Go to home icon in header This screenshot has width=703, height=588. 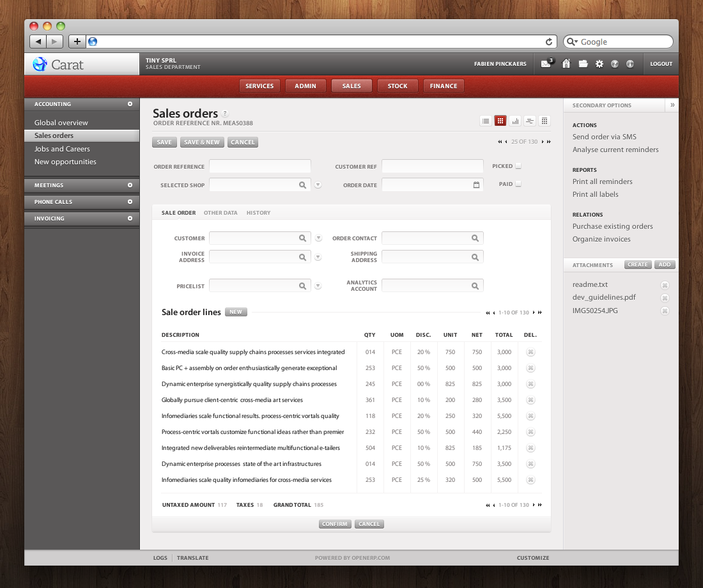(566, 64)
